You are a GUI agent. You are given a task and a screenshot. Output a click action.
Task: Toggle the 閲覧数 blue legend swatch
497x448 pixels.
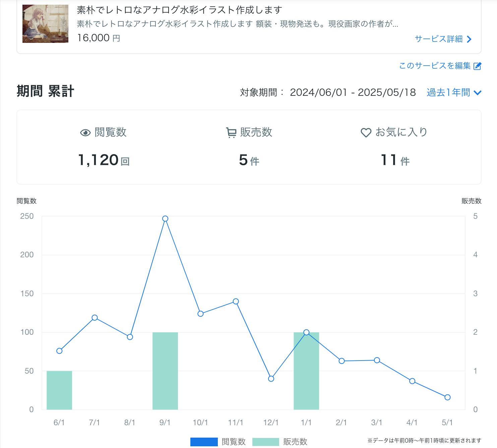pos(204,442)
